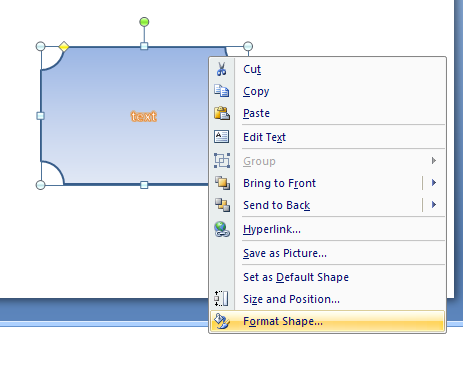Click the top-left corner sizing handle
This screenshot has width=463, height=366.
coord(40,46)
